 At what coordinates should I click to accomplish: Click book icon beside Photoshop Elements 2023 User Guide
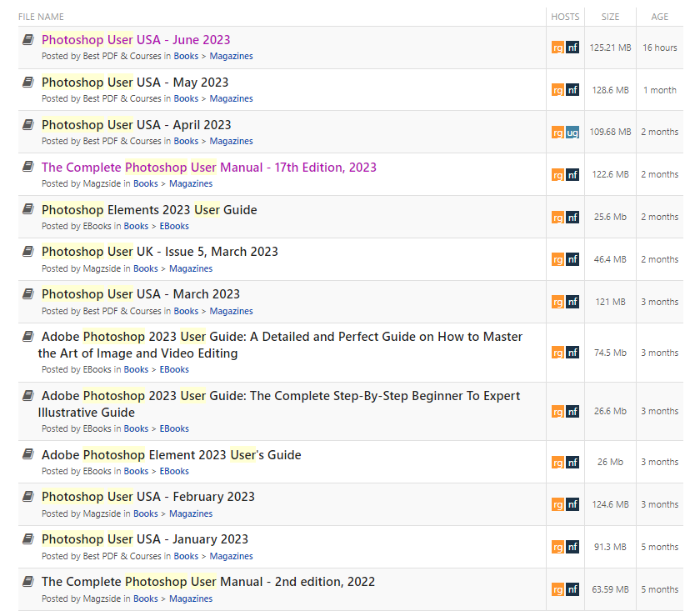coord(28,209)
